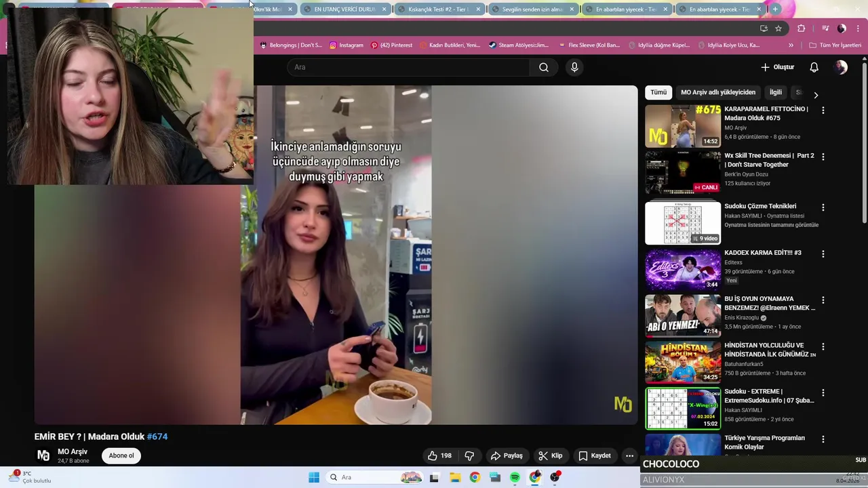Open new browser tab with plus button

(775, 9)
